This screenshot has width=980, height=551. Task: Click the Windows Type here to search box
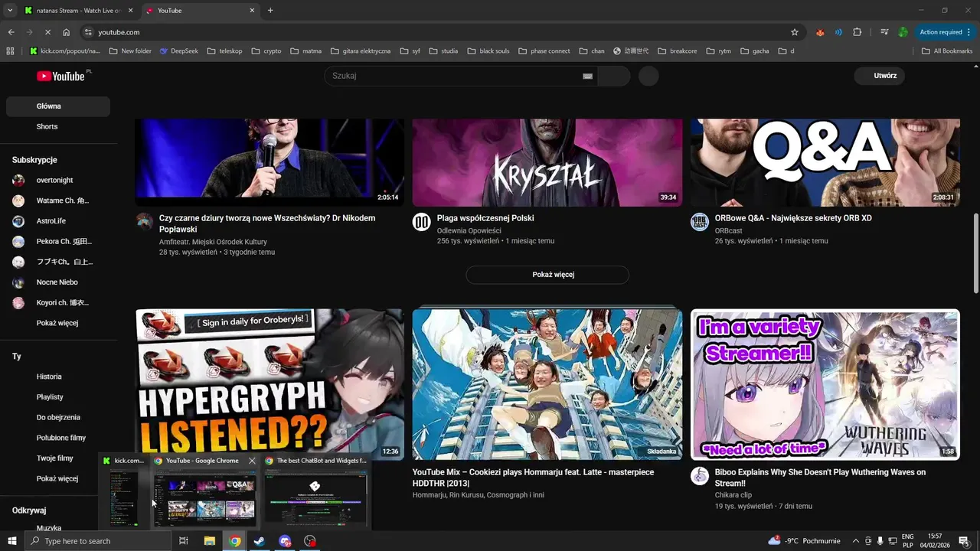pyautogui.click(x=98, y=541)
